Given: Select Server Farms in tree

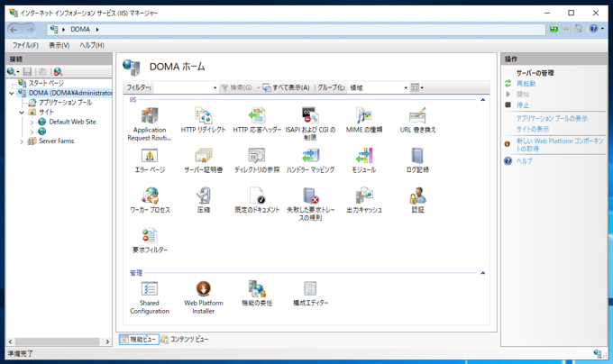Looking at the screenshot, I should tap(56, 141).
